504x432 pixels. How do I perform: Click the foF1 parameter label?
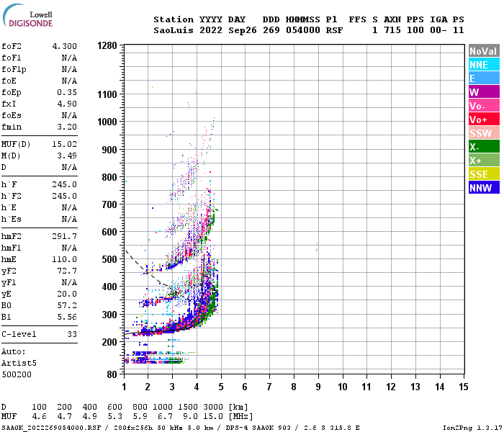coord(12,58)
